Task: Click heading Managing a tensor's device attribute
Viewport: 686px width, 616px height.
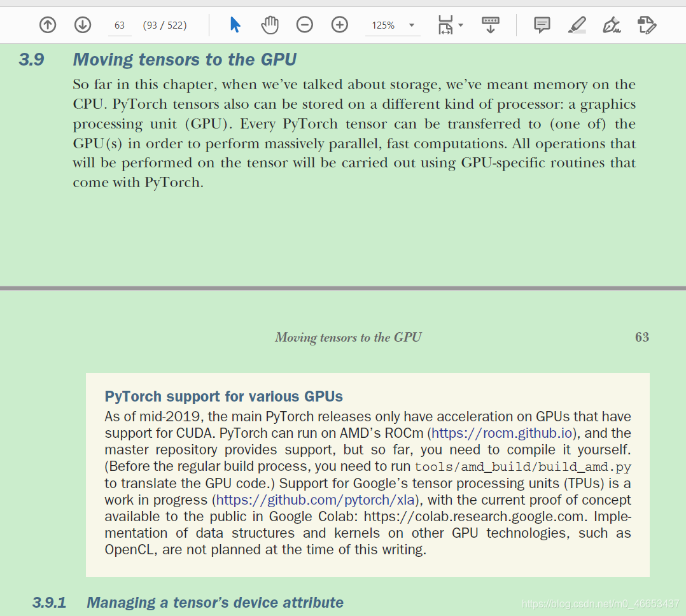Action: click(215, 603)
